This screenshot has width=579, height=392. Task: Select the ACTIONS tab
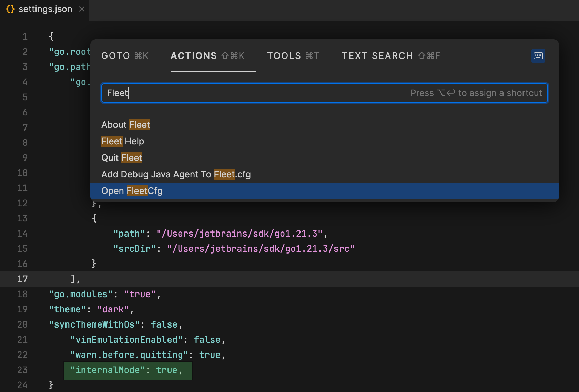pyautogui.click(x=193, y=55)
